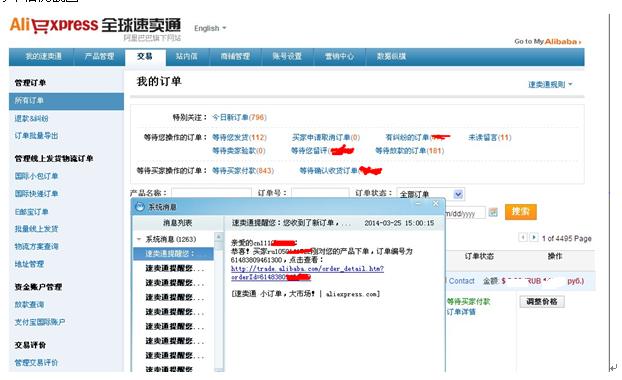Select highlighted 速卖通提醒您 message
Image resolution: width=622 pixels, height=380 pixels.
174,254
